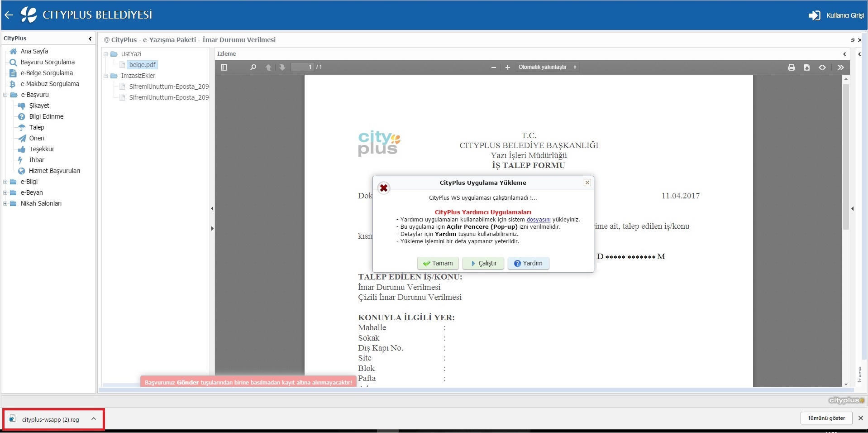
Task: Click the Öneri paper plane icon
Action: 21,138
